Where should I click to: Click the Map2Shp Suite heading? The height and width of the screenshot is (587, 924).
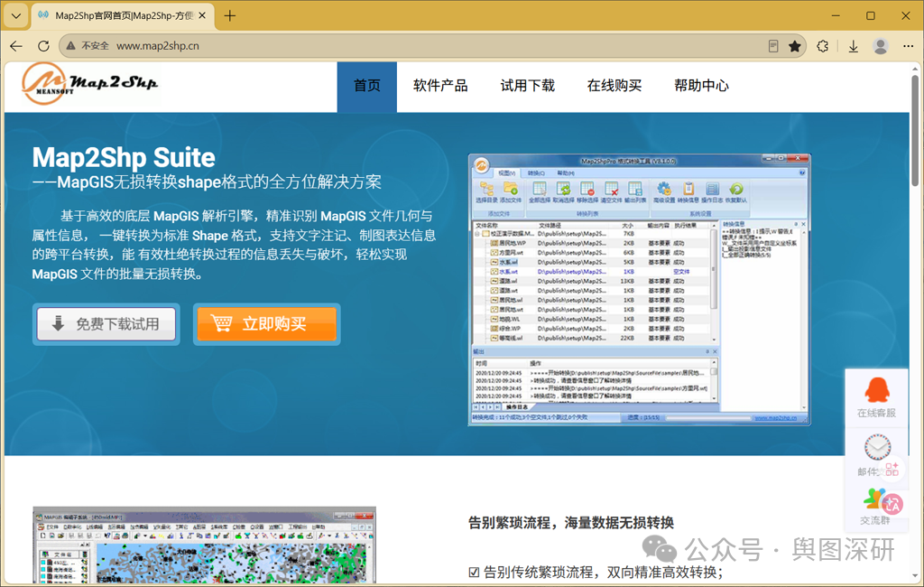[x=124, y=157]
